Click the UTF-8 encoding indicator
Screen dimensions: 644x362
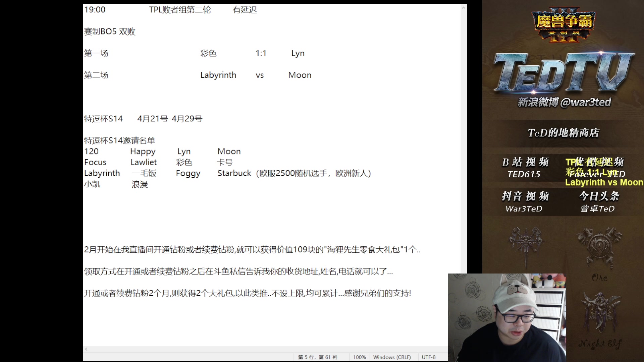coord(429,357)
